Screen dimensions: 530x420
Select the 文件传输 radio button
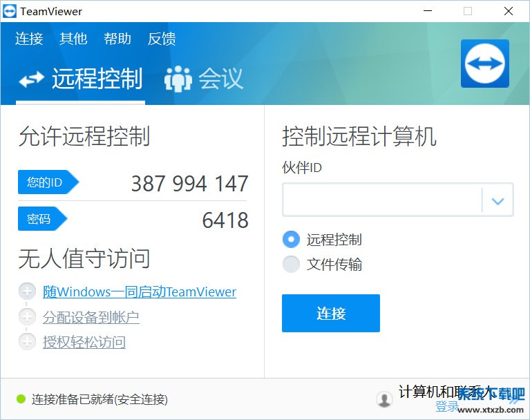click(x=291, y=265)
